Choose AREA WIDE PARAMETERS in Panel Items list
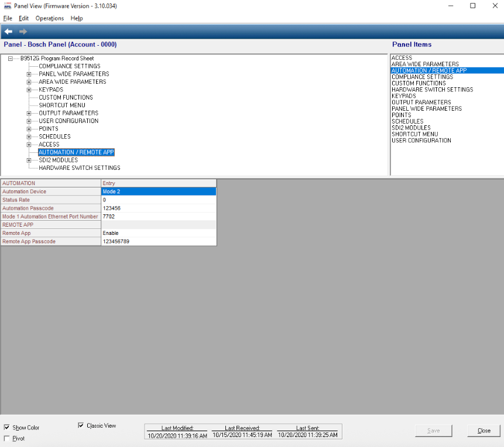 [425, 64]
